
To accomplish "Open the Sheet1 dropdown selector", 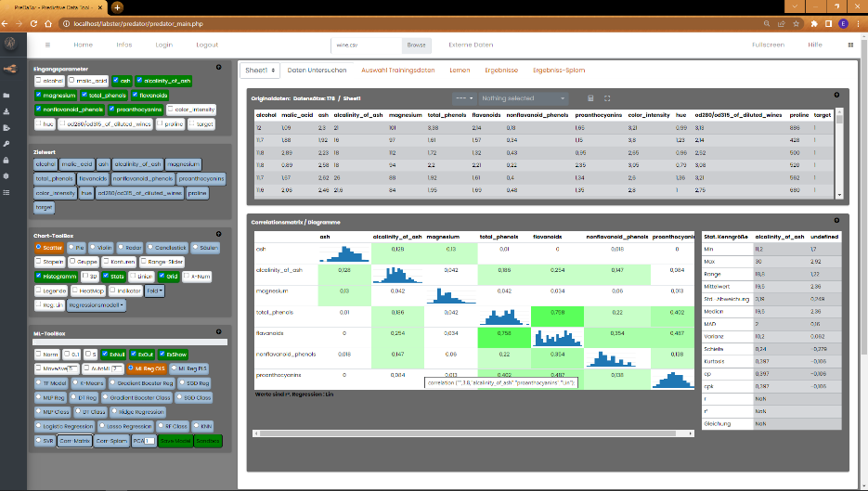I will [257, 71].
